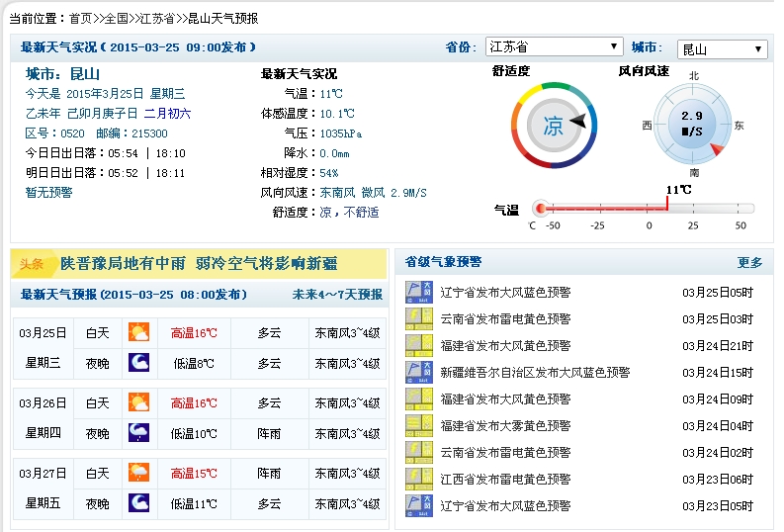Click the 星期四 cell under 03月26日
Image resolution: width=784 pixels, height=532 pixels.
(x=43, y=433)
